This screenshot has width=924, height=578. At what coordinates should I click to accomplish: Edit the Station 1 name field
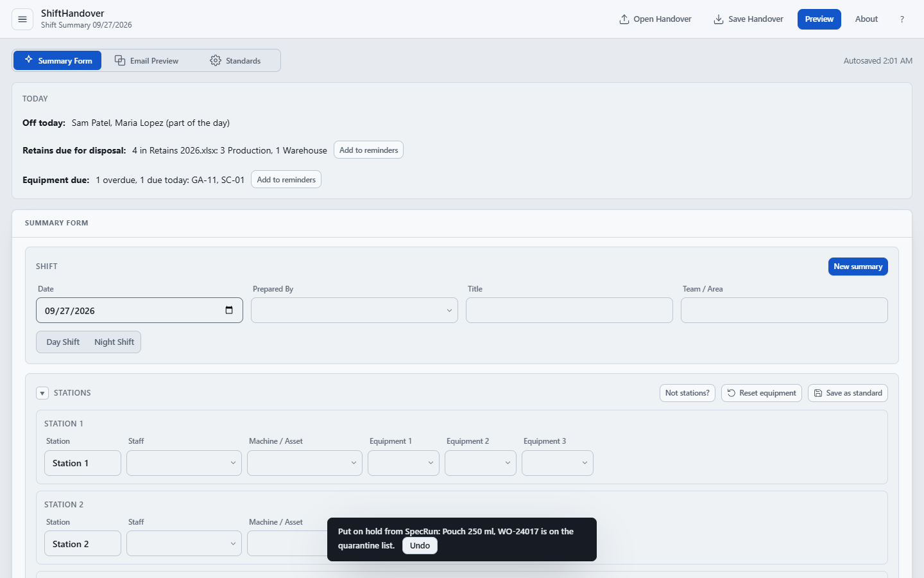pyautogui.click(x=83, y=463)
